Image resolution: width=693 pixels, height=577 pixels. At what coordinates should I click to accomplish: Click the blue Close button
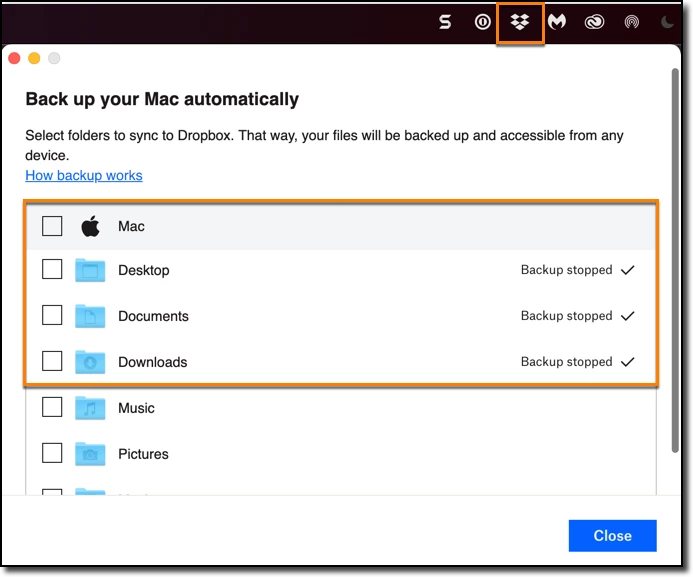coord(613,535)
